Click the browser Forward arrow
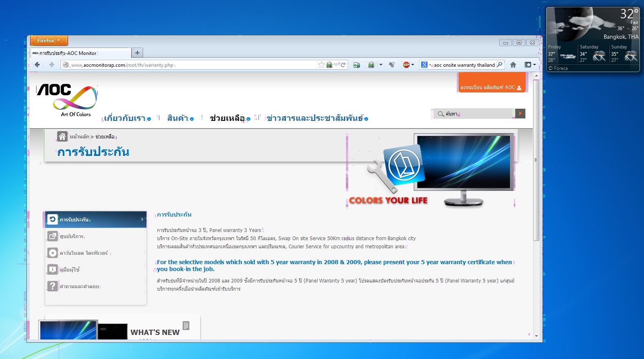 [x=51, y=65]
